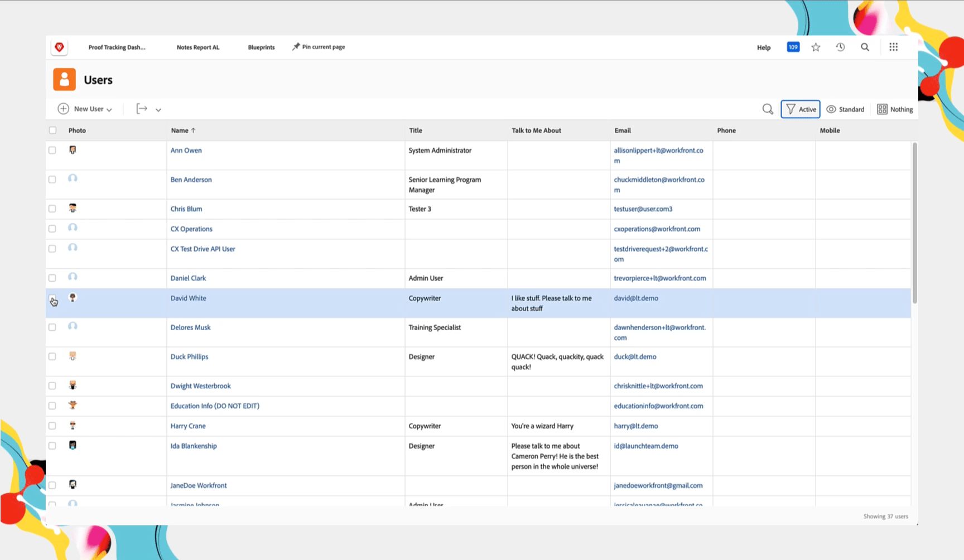Click the top navigation search magnifier
Viewport: 964px width, 560px height.
[865, 47]
